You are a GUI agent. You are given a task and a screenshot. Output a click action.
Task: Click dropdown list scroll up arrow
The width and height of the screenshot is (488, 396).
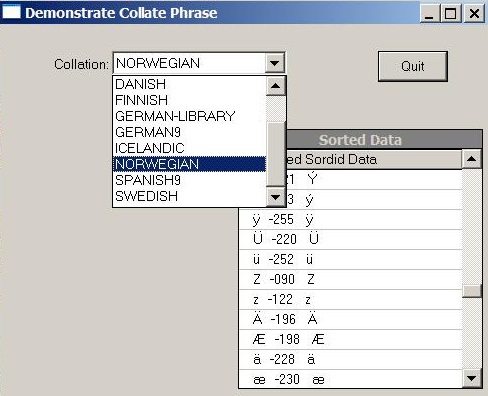tap(276, 86)
